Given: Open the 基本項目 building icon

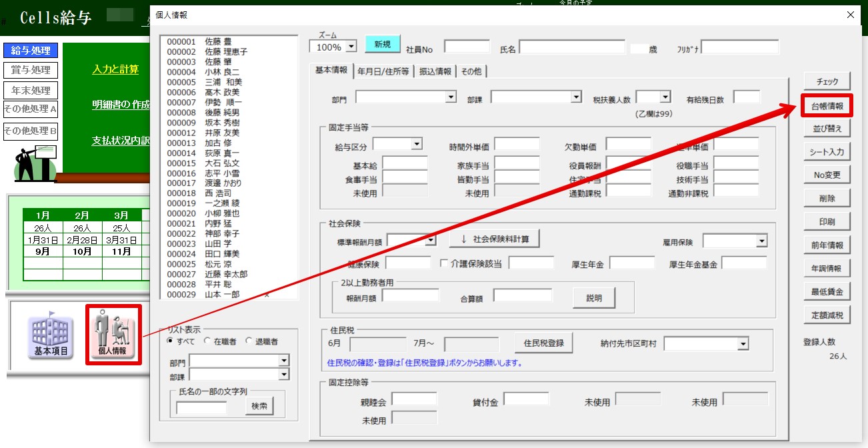Looking at the screenshot, I should pos(50,335).
